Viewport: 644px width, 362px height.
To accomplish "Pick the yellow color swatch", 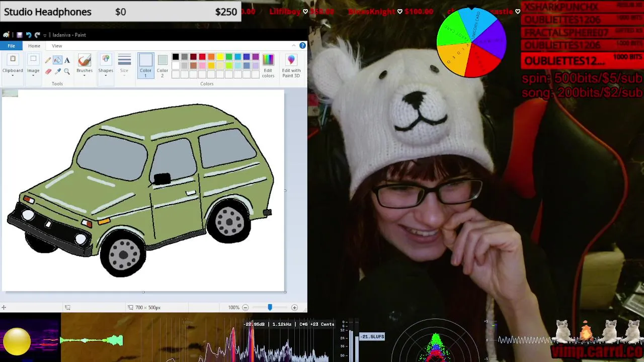I will [x=220, y=57].
